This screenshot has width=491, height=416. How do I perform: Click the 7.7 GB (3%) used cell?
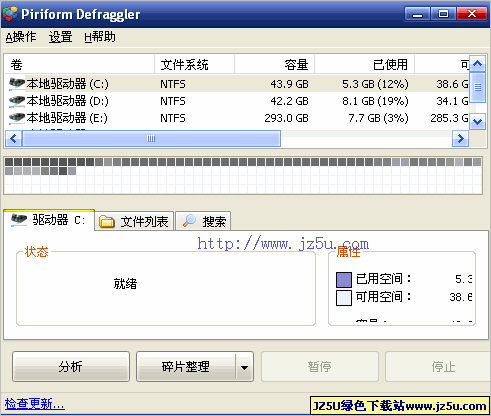[378, 118]
